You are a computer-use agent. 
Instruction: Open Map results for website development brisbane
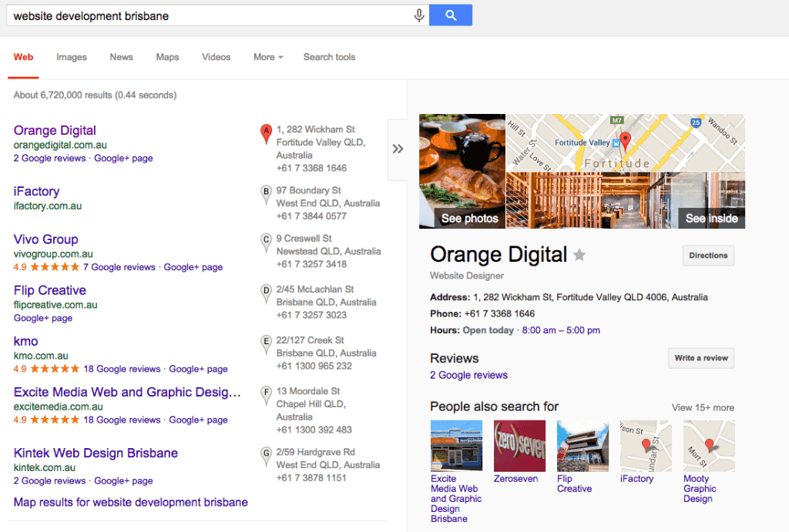[x=131, y=502]
